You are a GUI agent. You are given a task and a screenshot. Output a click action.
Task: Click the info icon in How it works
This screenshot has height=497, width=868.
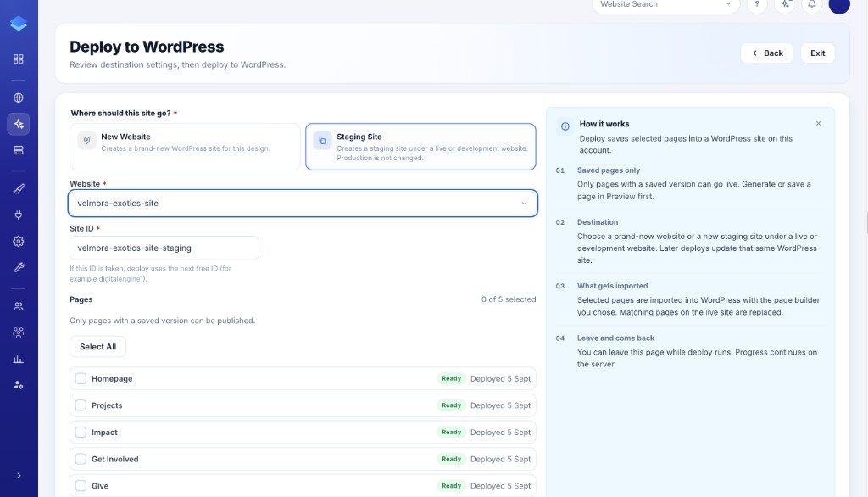pos(565,126)
